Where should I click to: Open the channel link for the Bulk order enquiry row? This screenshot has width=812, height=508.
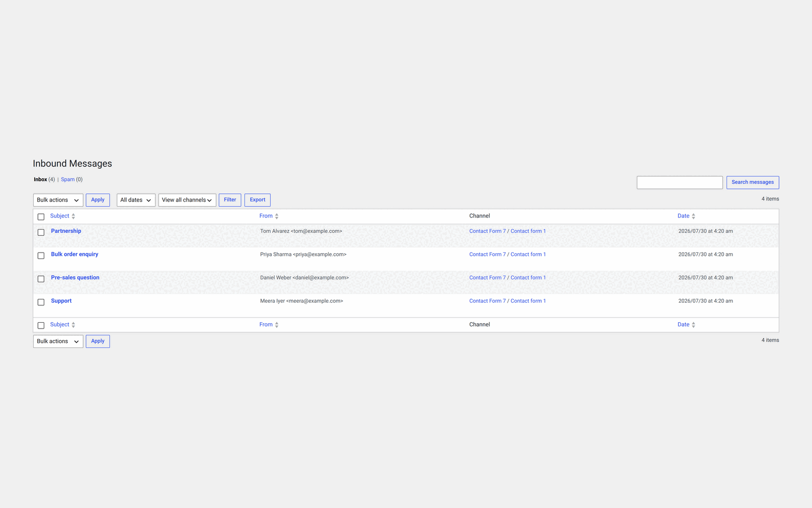click(507, 254)
